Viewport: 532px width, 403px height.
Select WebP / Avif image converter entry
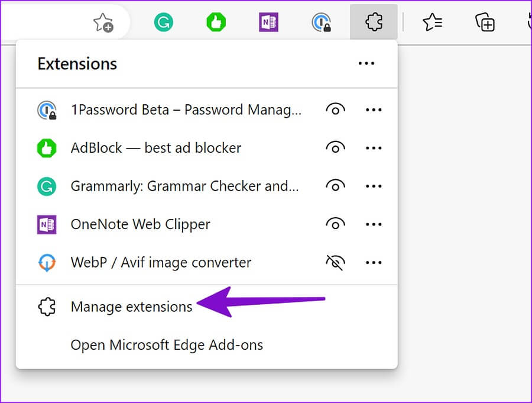pos(161,263)
